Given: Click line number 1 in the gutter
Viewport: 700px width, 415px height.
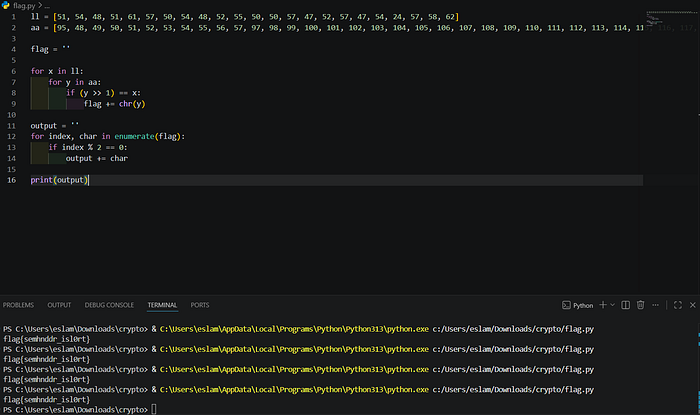Looking at the screenshot, I should (x=14, y=17).
